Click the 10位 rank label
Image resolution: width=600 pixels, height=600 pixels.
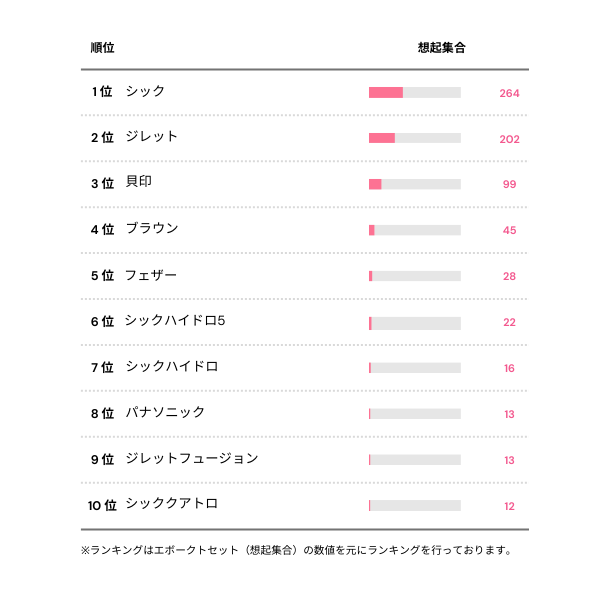[x=102, y=505]
